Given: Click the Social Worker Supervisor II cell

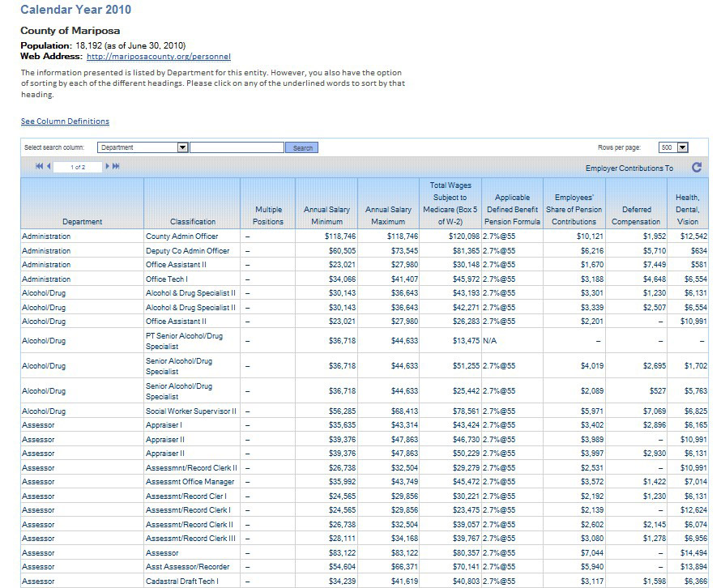Looking at the screenshot, I should point(191,411).
